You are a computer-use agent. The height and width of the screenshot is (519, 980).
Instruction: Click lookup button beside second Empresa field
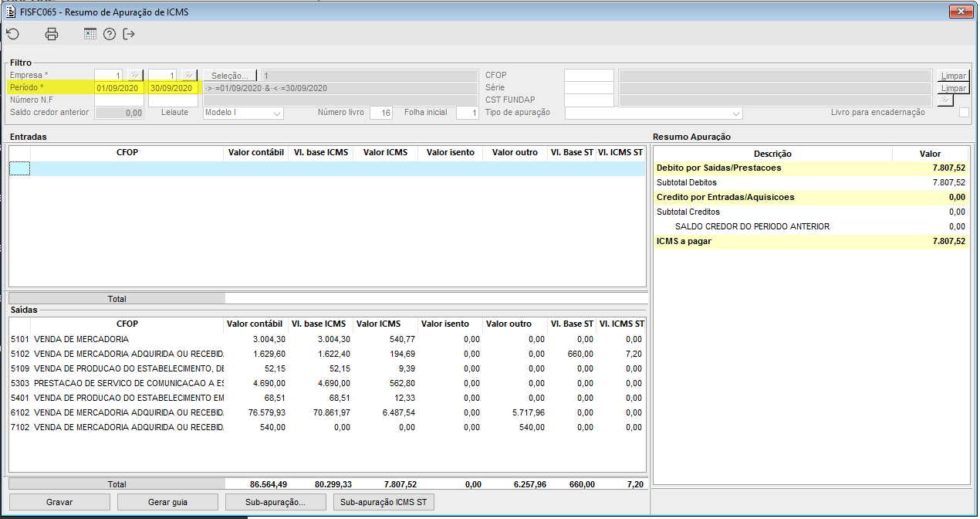[189, 76]
